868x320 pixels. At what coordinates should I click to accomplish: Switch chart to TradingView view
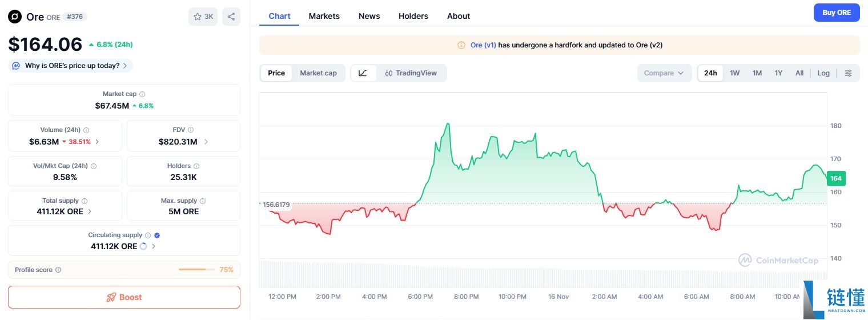(x=411, y=73)
